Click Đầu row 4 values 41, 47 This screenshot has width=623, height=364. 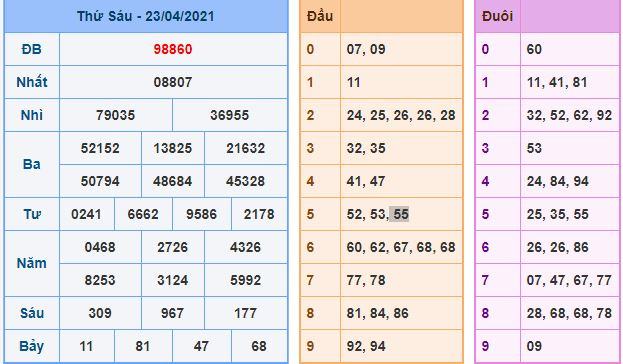coord(366,181)
